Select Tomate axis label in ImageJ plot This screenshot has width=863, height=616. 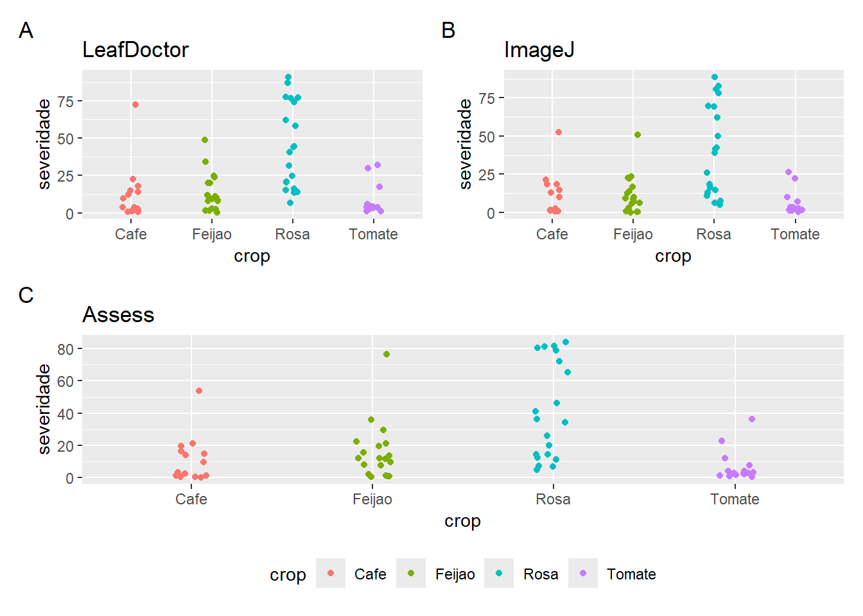[x=795, y=234]
